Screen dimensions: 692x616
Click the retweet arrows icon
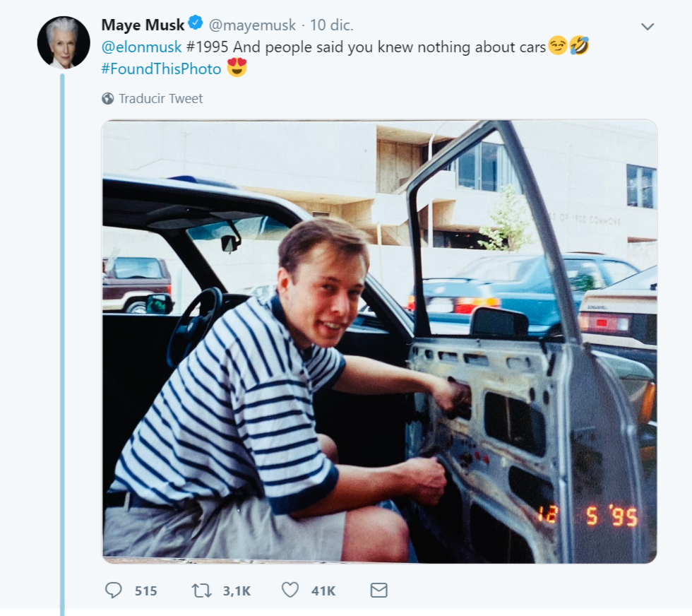coord(202,590)
